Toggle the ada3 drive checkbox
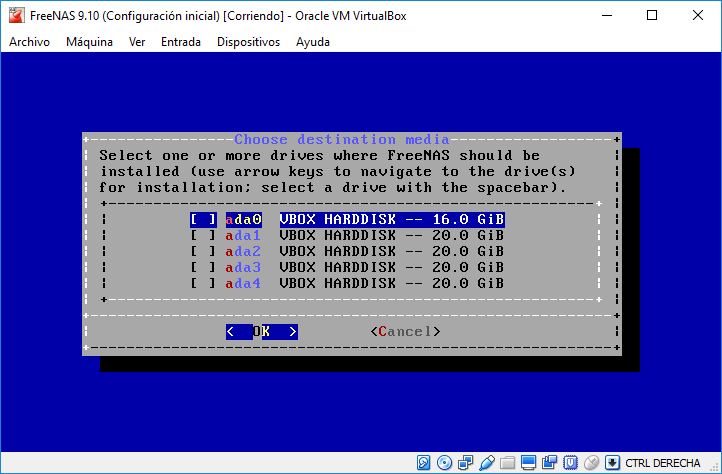This screenshot has width=722, height=474. click(x=203, y=268)
